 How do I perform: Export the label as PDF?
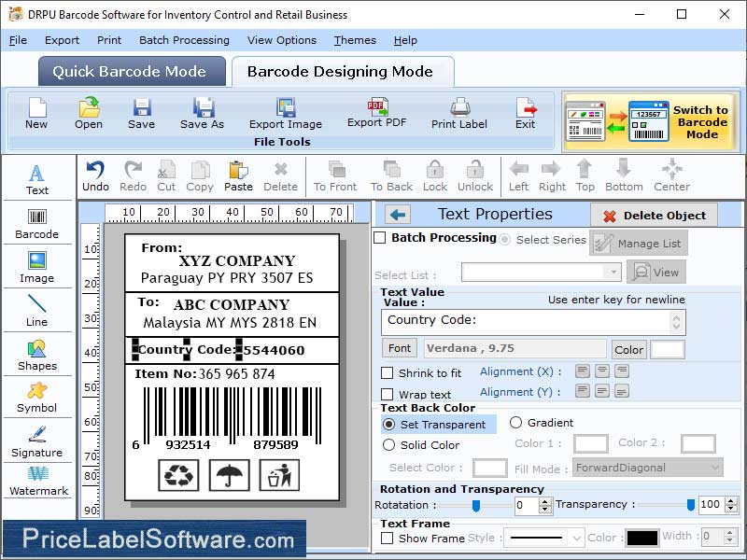(x=377, y=115)
